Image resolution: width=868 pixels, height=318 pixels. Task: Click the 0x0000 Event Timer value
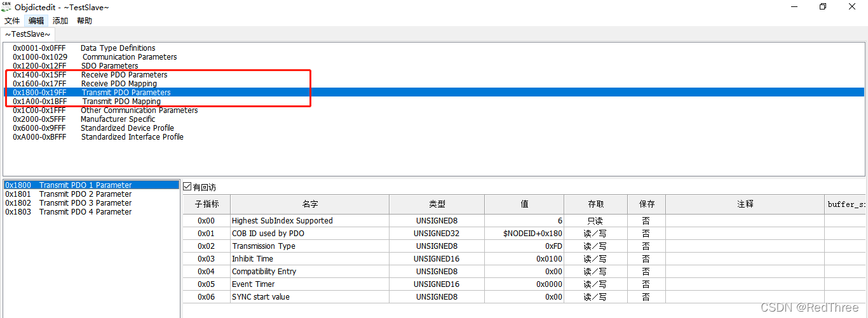coord(524,284)
